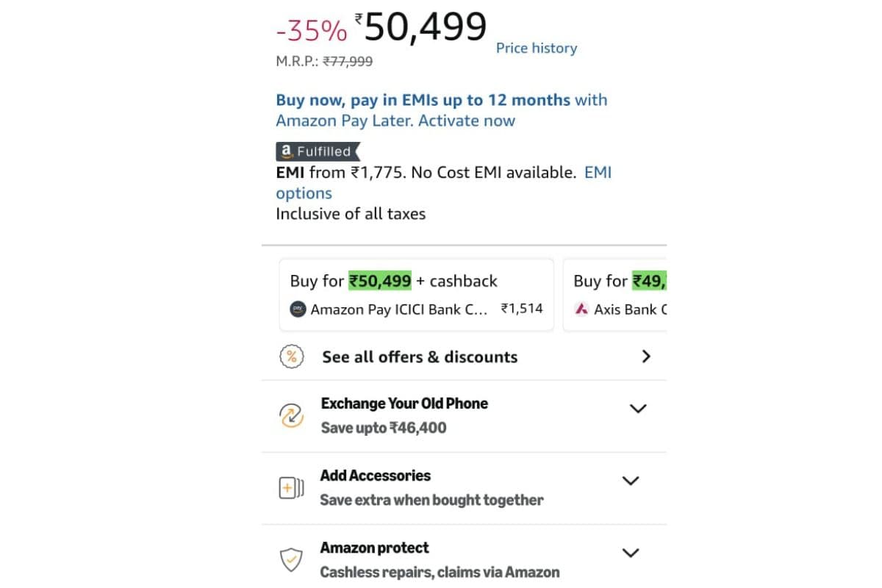This screenshot has height=588, width=882.
Task: Click the phone exchange icon
Action: (292, 416)
